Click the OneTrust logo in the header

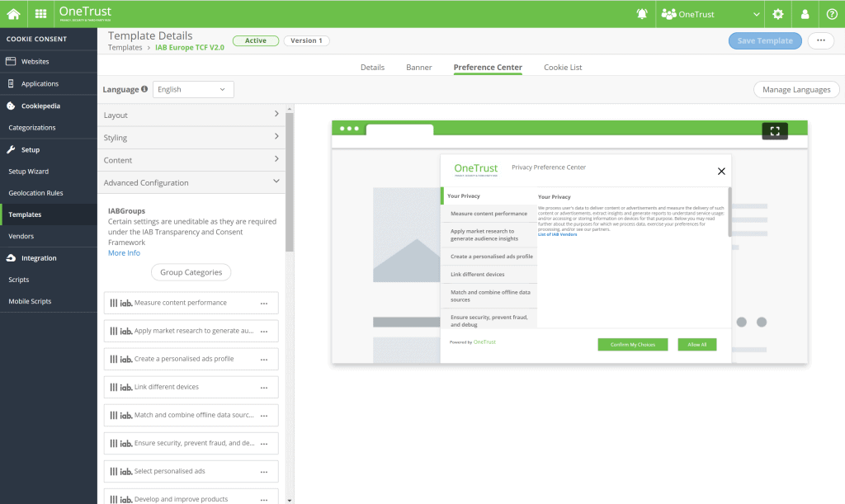(85, 13)
